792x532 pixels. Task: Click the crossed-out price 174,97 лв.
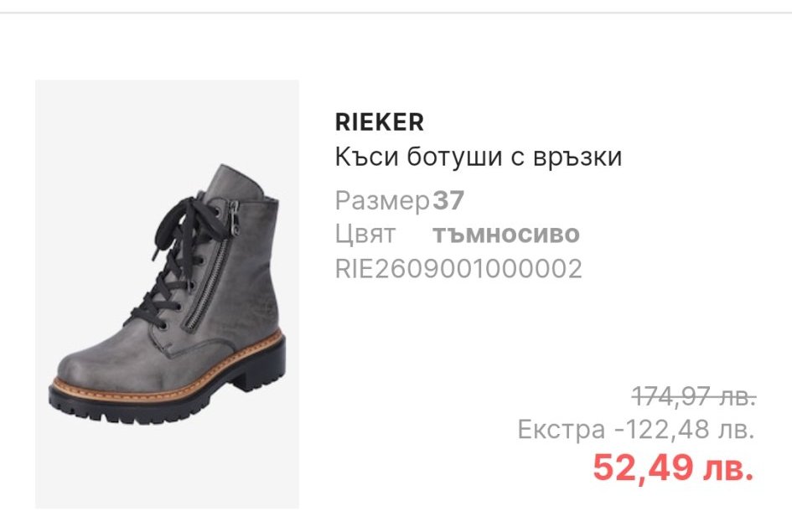694,395
